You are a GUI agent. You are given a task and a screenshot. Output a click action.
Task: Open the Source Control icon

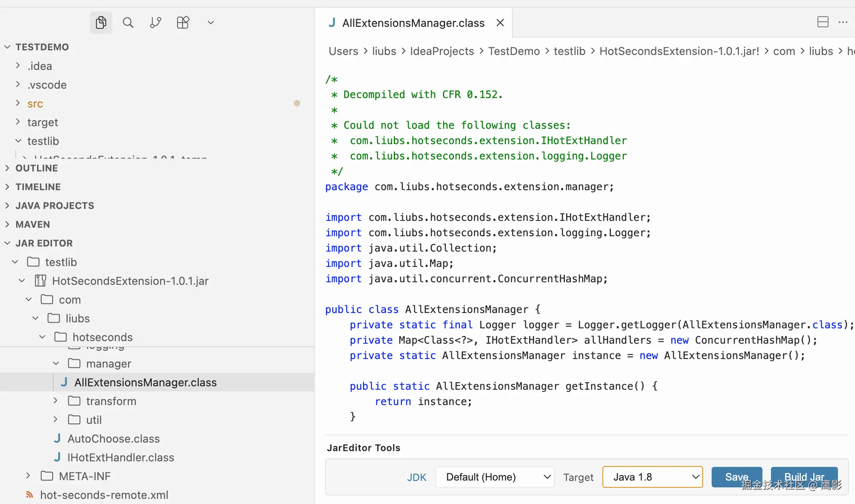tap(156, 23)
